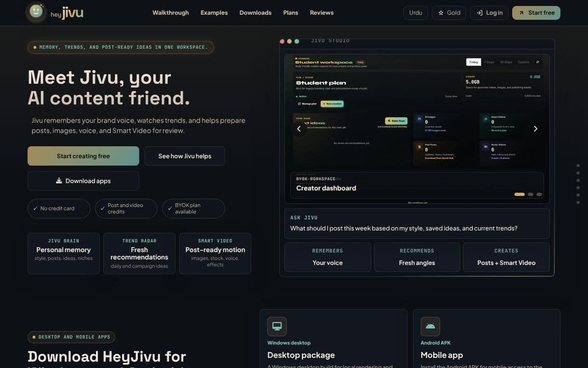Click the Android robot icon
The width and height of the screenshot is (588, 368).
(430, 327)
